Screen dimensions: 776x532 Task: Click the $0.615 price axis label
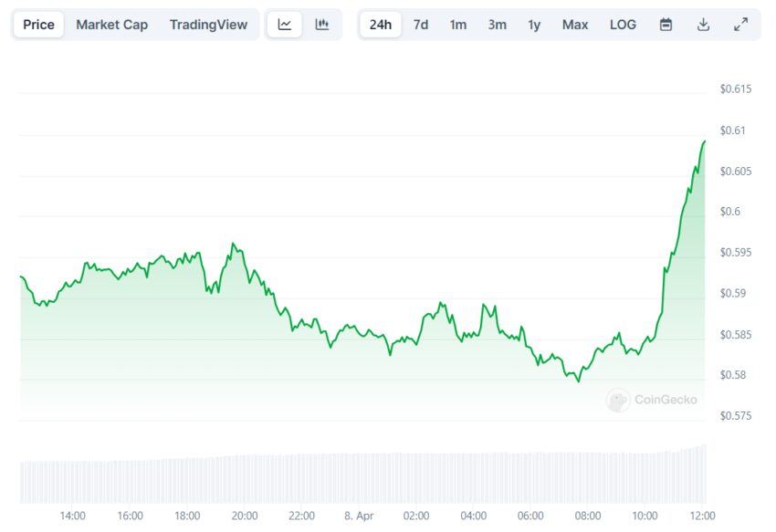(736, 89)
